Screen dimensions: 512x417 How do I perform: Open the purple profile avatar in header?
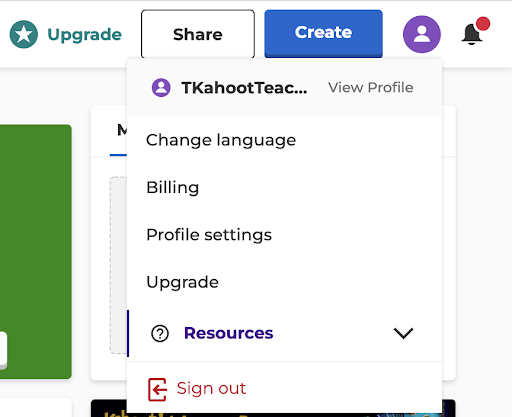422,34
